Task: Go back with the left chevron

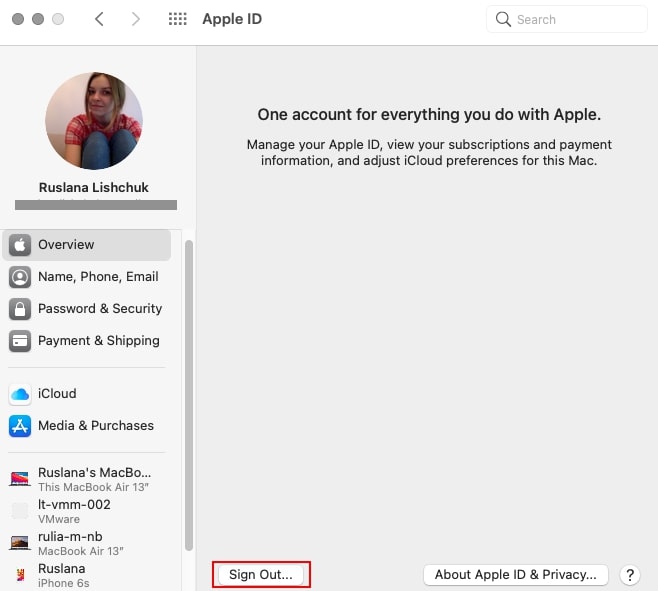Action: click(99, 19)
